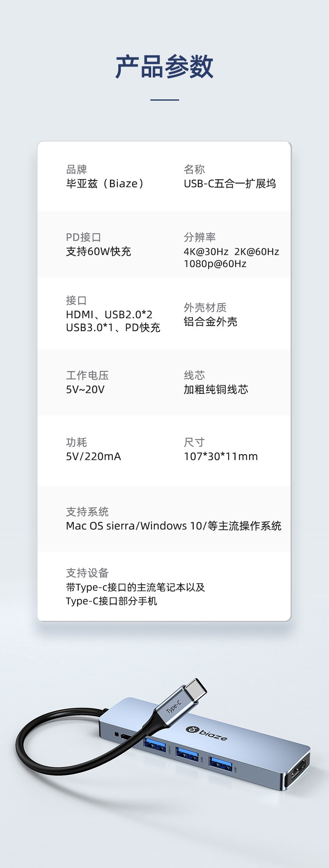
Task: Click the product name USB-C五合一扩展坞
Action: tap(230, 183)
